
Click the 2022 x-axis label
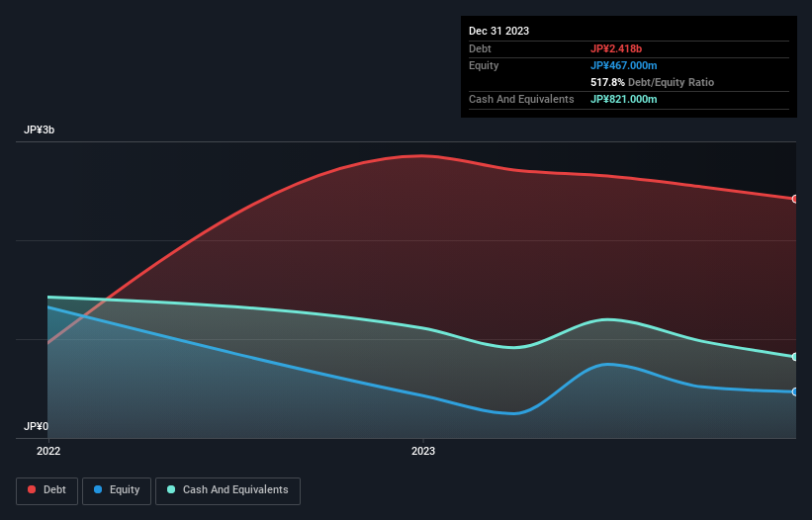(48, 451)
